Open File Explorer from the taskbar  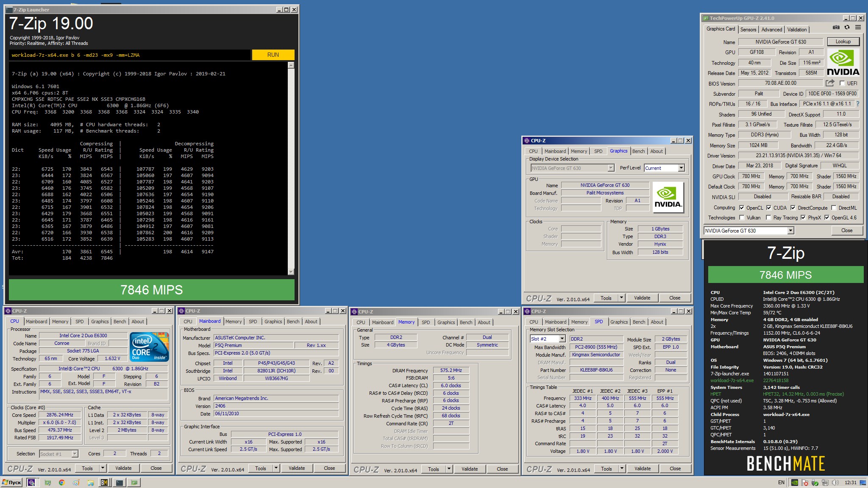click(90, 482)
